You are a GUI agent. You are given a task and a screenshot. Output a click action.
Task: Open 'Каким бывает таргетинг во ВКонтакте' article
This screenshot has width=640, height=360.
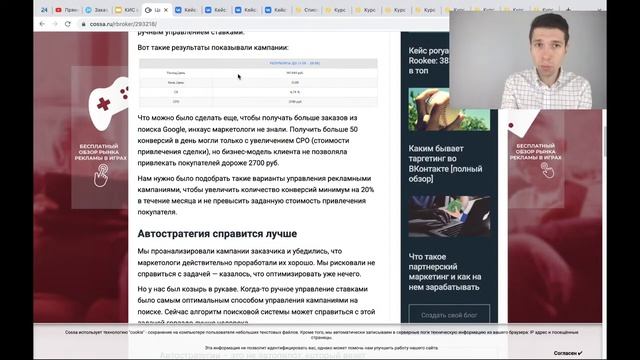(445, 163)
